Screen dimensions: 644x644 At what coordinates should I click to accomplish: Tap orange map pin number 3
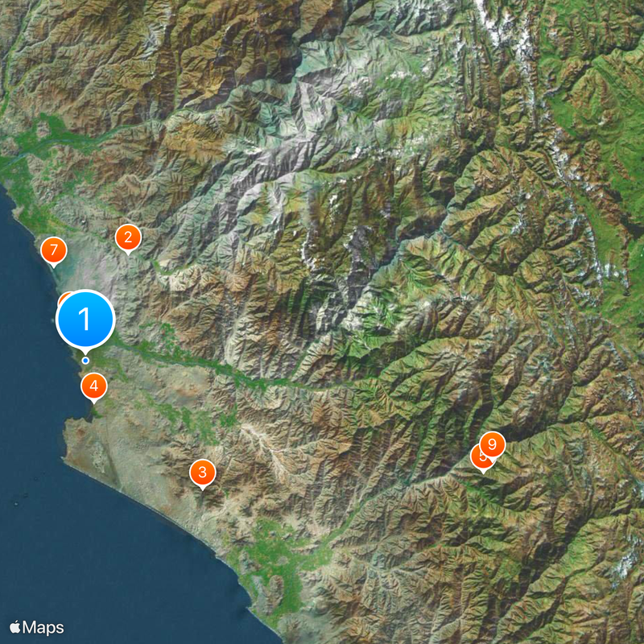(x=203, y=473)
